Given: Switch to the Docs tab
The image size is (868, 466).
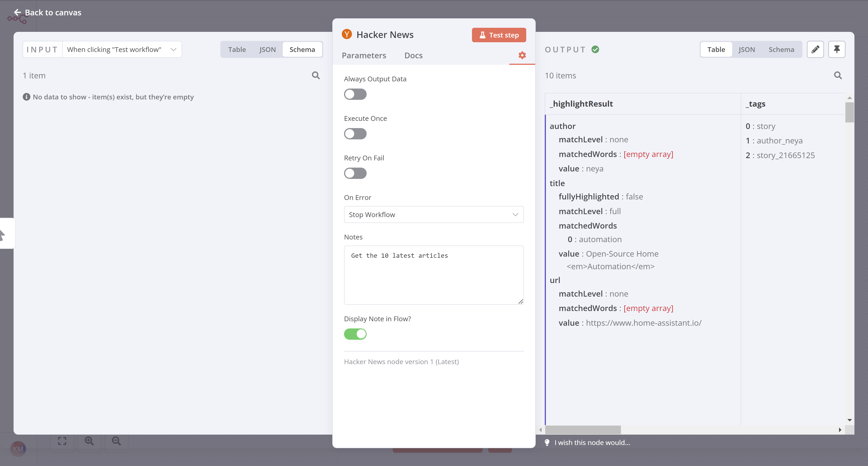Looking at the screenshot, I should [x=413, y=55].
